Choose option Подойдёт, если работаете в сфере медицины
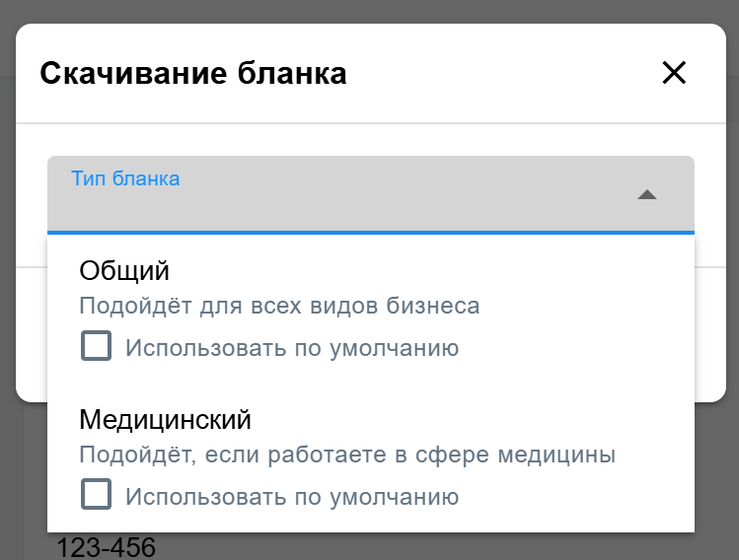 tap(347, 455)
